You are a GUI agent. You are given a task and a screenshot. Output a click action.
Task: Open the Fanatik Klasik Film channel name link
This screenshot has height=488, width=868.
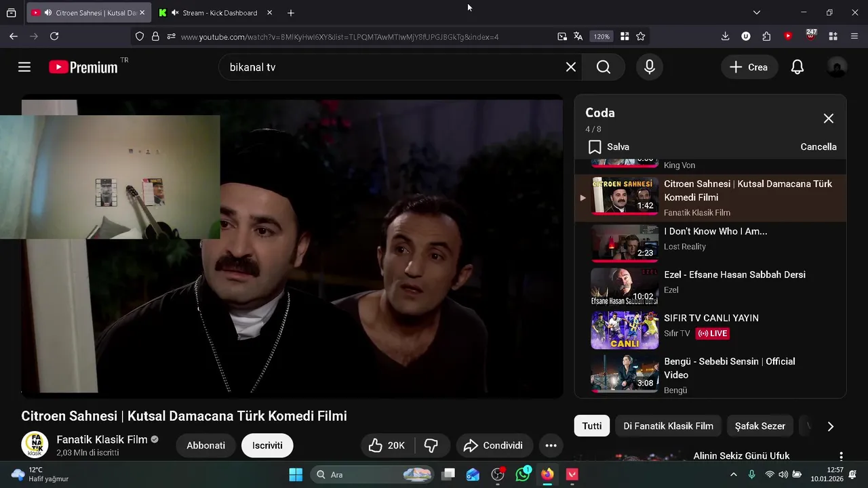(102, 439)
